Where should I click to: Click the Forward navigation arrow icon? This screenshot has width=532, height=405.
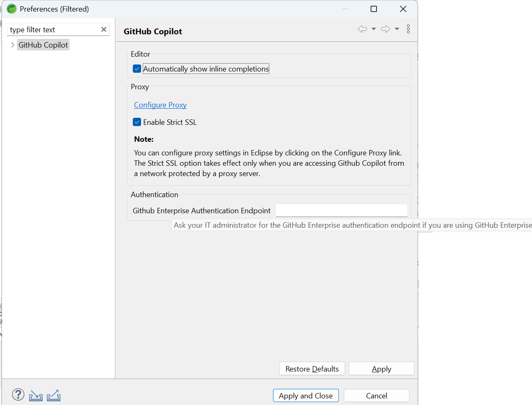point(386,29)
